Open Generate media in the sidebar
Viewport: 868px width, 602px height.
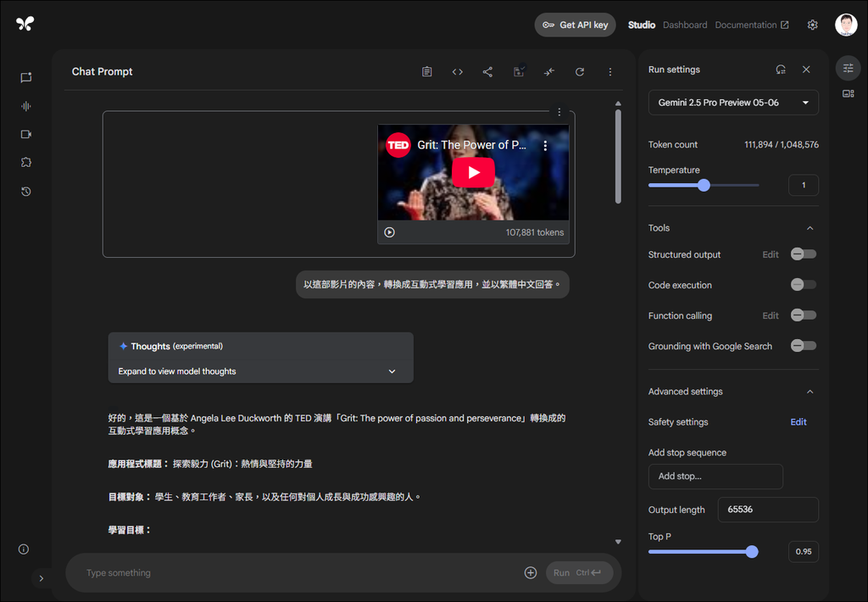coord(25,134)
